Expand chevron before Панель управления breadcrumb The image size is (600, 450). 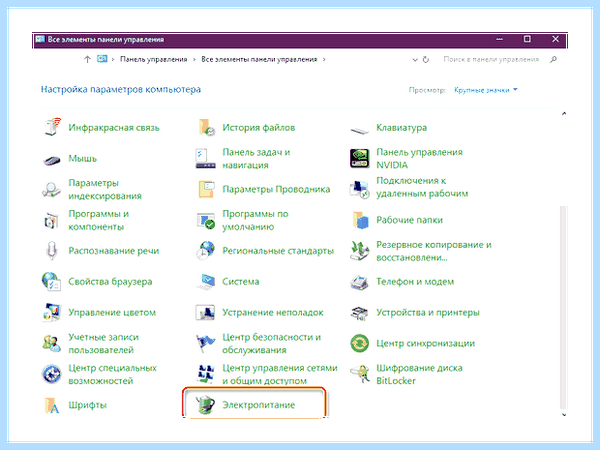click(113, 59)
